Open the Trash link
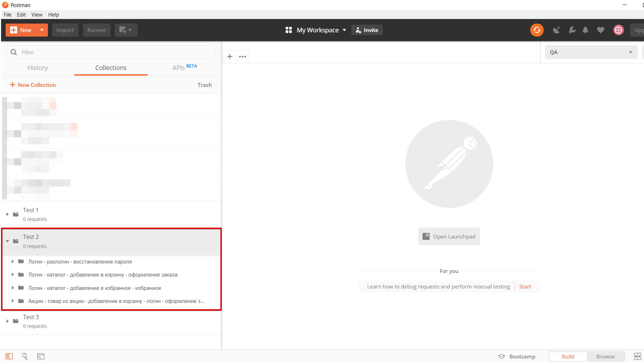This screenshot has width=644, height=362. (x=205, y=85)
